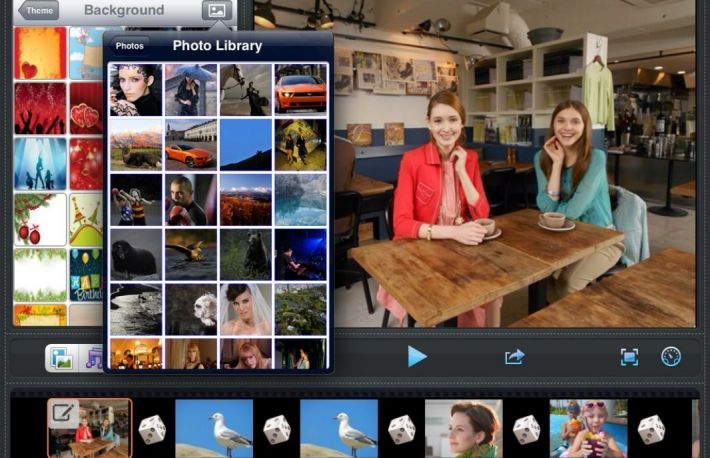This screenshot has height=458, width=710.
Task: Open fullscreen preview icon
Action: point(629,357)
